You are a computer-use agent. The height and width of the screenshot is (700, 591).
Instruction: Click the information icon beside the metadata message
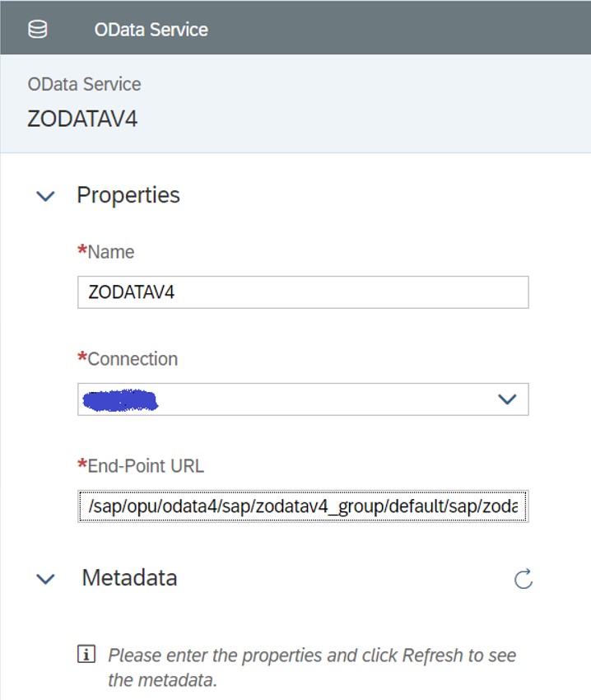pos(86,655)
